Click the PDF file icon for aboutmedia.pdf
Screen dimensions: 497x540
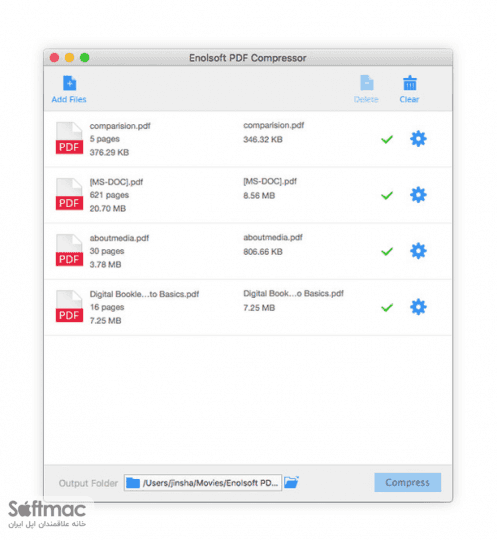click(69, 250)
